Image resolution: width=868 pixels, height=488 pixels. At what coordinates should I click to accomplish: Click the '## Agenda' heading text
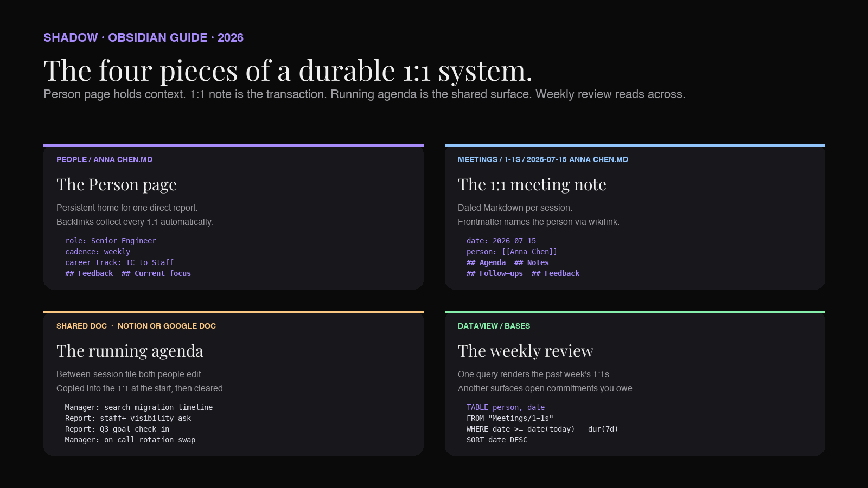(x=486, y=262)
